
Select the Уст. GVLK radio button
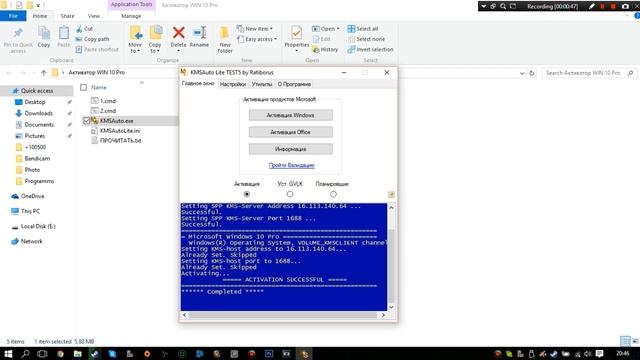point(290,194)
